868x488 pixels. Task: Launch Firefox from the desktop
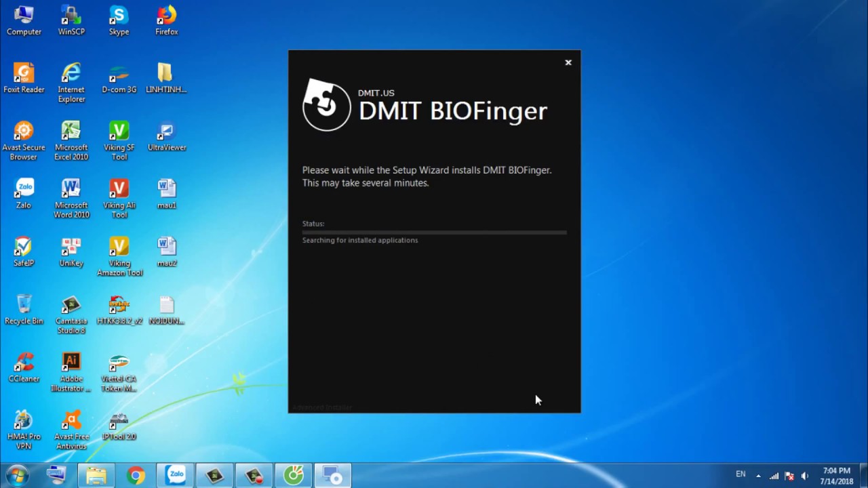[166, 20]
